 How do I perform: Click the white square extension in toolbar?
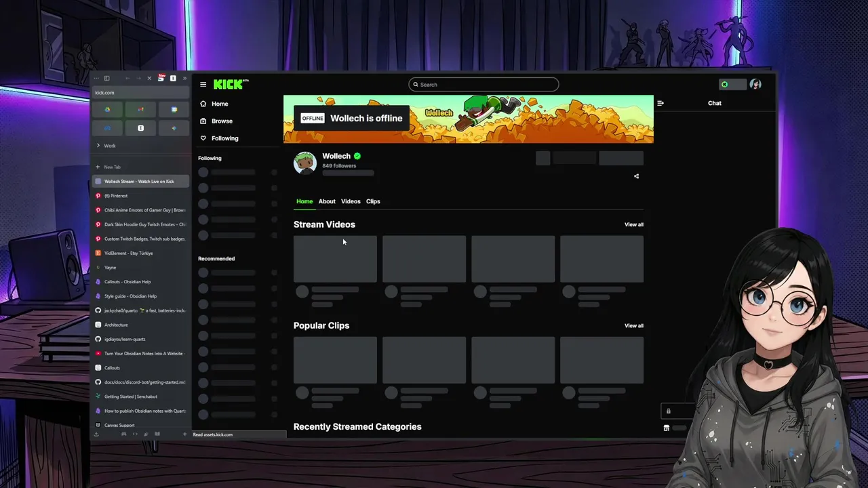[173, 78]
